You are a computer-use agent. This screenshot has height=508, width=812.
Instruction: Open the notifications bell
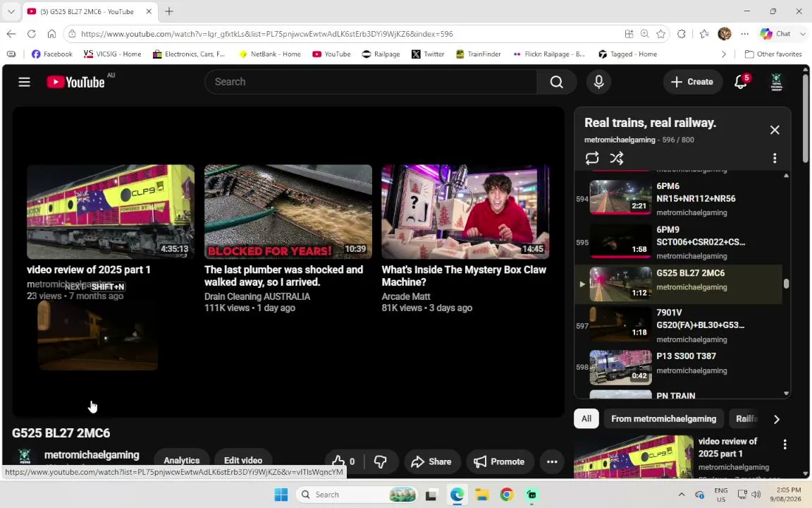(741, 82)
